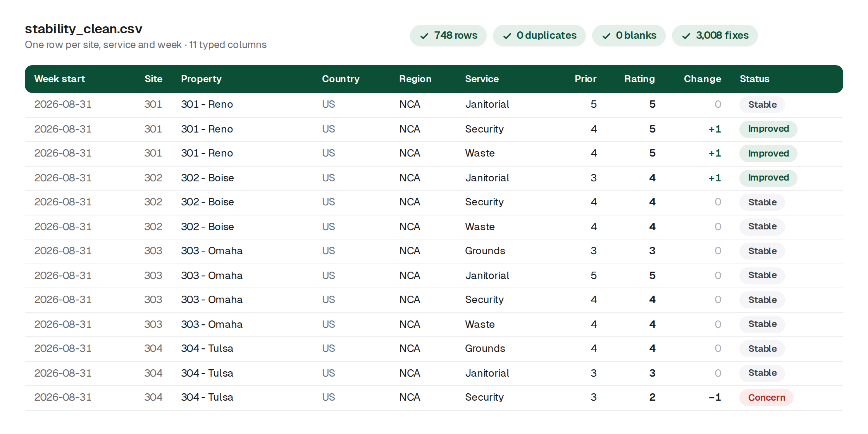Click the stability_clean.csv title

[84, 29]
